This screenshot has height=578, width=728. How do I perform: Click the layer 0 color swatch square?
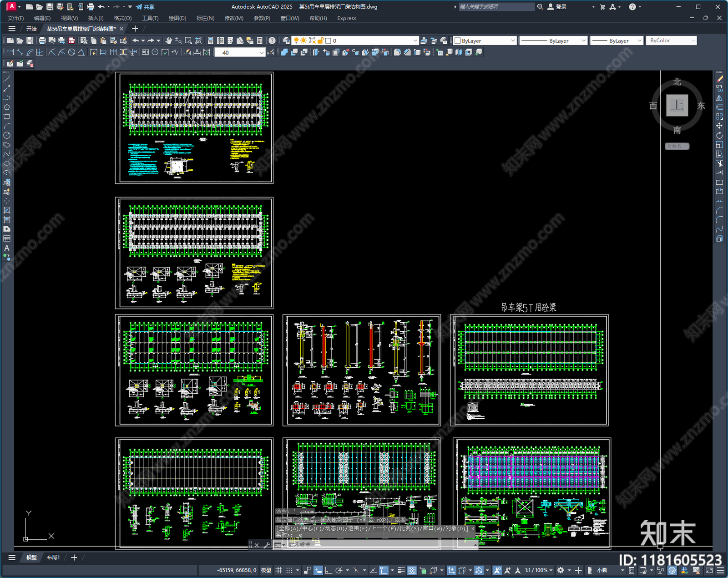pos(328,41)
